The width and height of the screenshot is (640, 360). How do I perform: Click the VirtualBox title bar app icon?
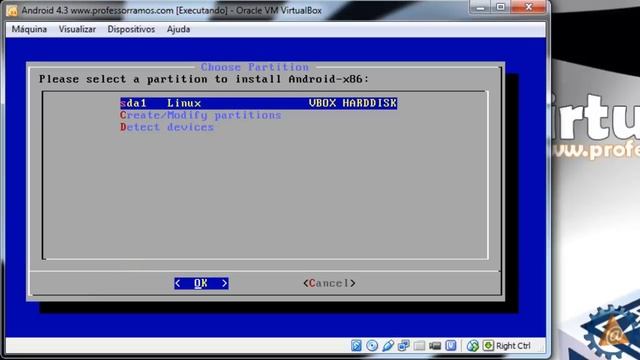tap(12, 11)
